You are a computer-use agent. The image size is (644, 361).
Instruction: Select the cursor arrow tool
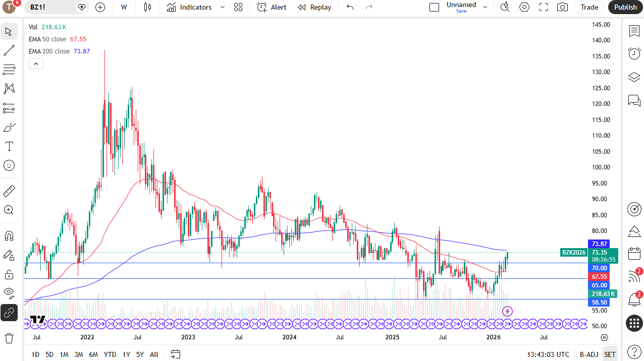click(9, 31)
